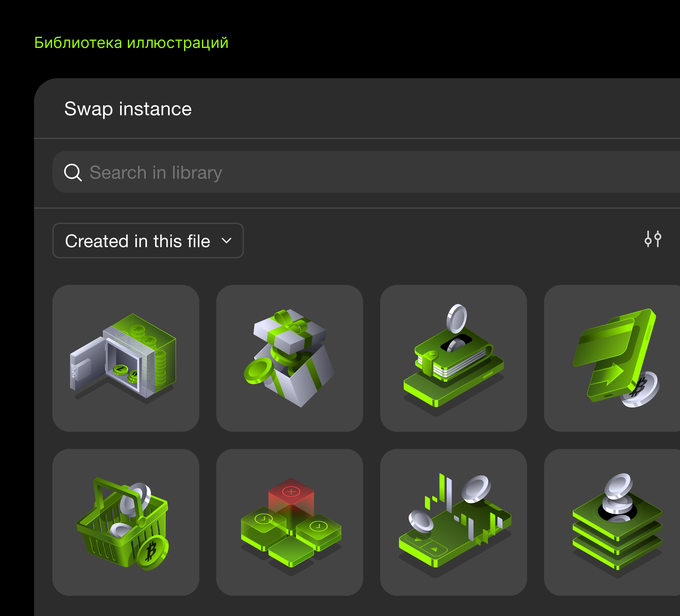Screen dimensions: 680x616
Task: Click the bitcoin coin on the basket
Action: [x=152, y=552]
